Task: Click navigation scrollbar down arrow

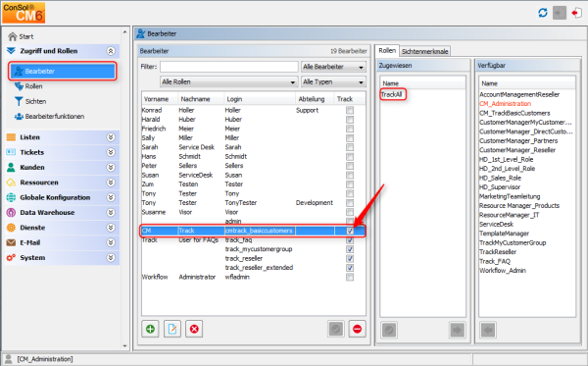Action: (x=124, y=346)
